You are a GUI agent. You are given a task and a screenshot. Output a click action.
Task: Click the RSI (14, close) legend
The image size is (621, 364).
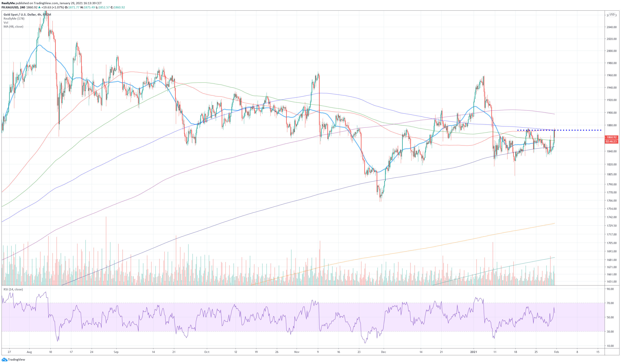tap(13, 289)
